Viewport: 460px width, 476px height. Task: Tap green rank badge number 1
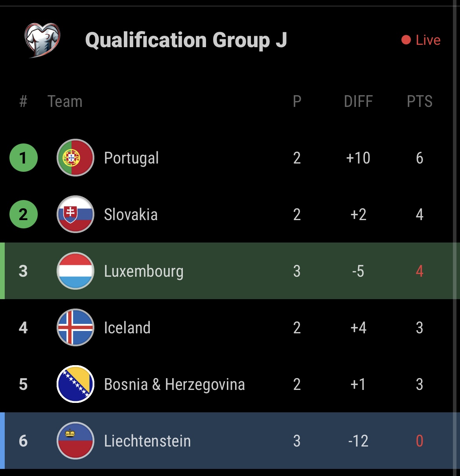click(x=24, y=158)
